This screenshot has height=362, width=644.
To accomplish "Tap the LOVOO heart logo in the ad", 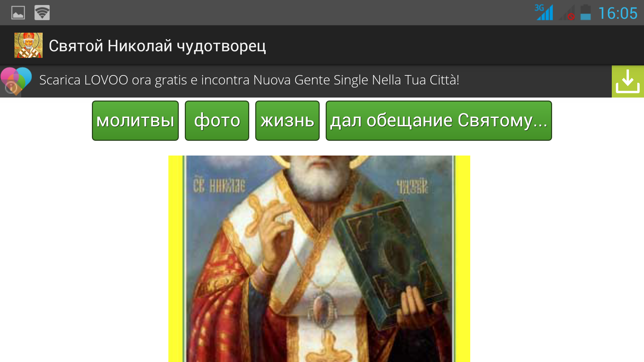I will 16,80.
